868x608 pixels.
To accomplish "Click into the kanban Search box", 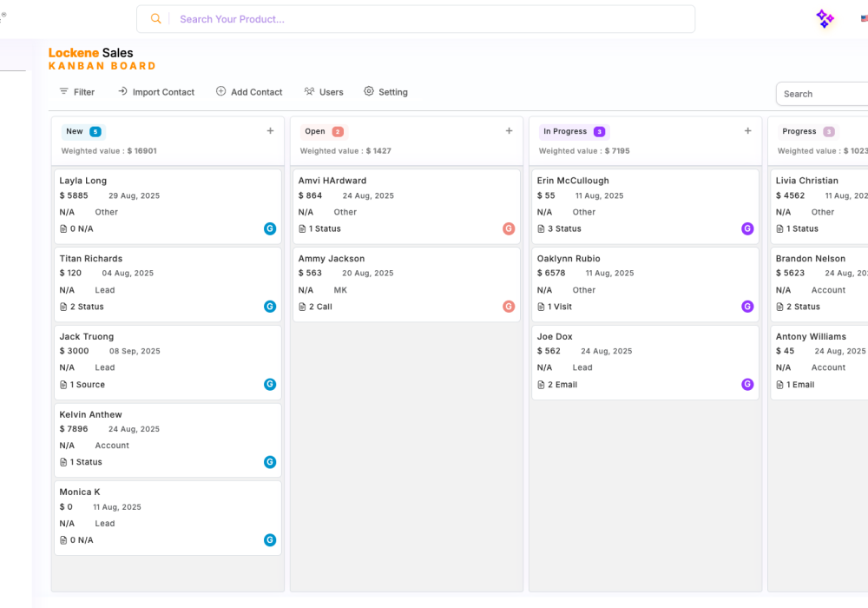I will pos(822,94).
